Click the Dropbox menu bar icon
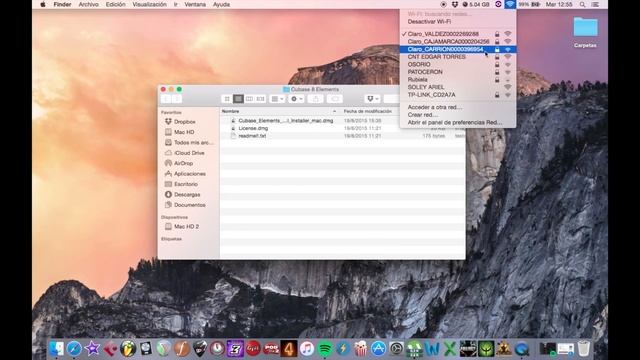Image resolution: width=640 pixels, height=360 pixels. [455, 4]
